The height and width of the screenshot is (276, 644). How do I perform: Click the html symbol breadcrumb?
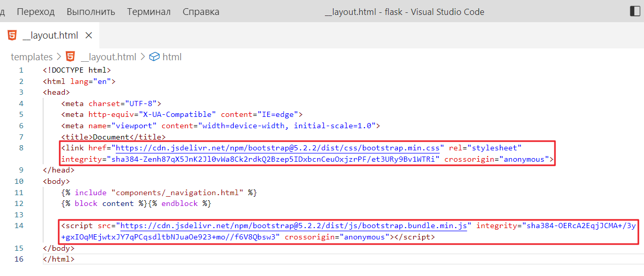172,57
